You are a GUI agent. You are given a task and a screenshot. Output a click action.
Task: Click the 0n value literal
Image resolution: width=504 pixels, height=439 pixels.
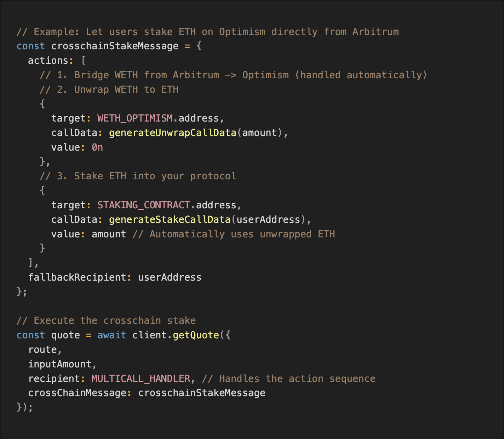tap(97, 147)
